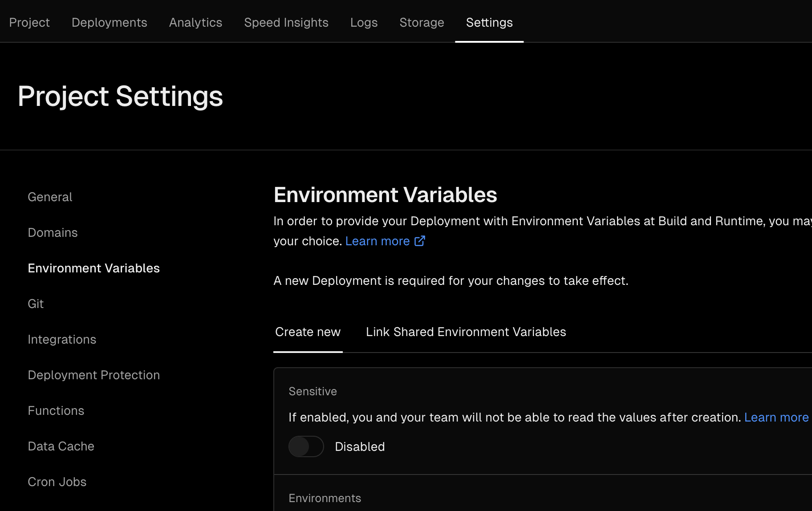
Task: Select Functions in the sidebar
Action: click(x=56, y=410)
